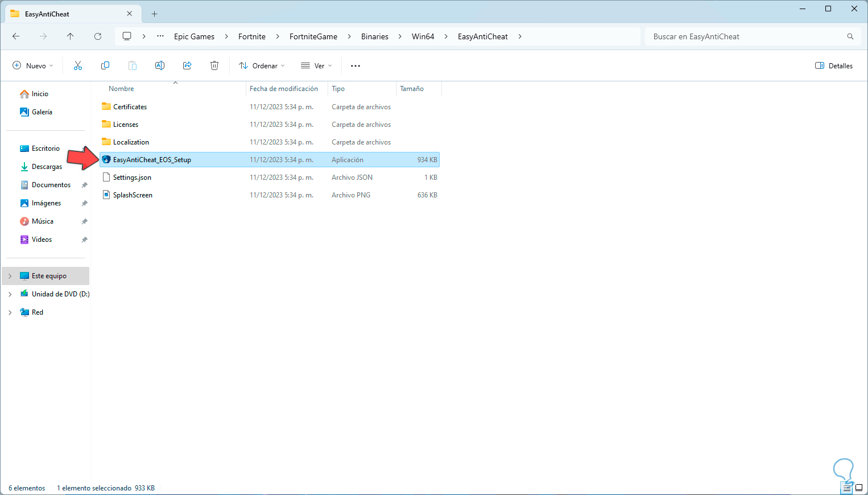Switch to details list view icon
Screen dimensions: 868x495
click(847, 488)
